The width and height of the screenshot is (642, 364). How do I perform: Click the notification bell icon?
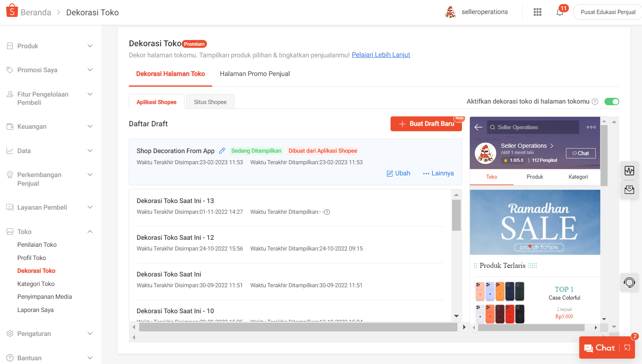click(x=560, y=12)
